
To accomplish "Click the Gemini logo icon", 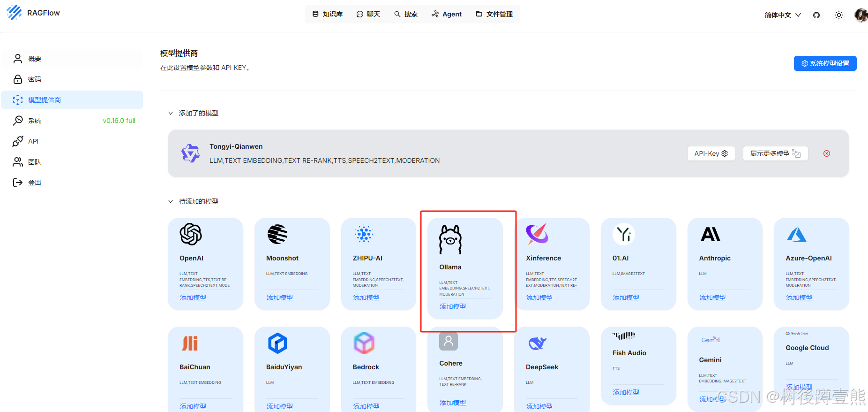I will pyautogui.click(x=711, y=340).
